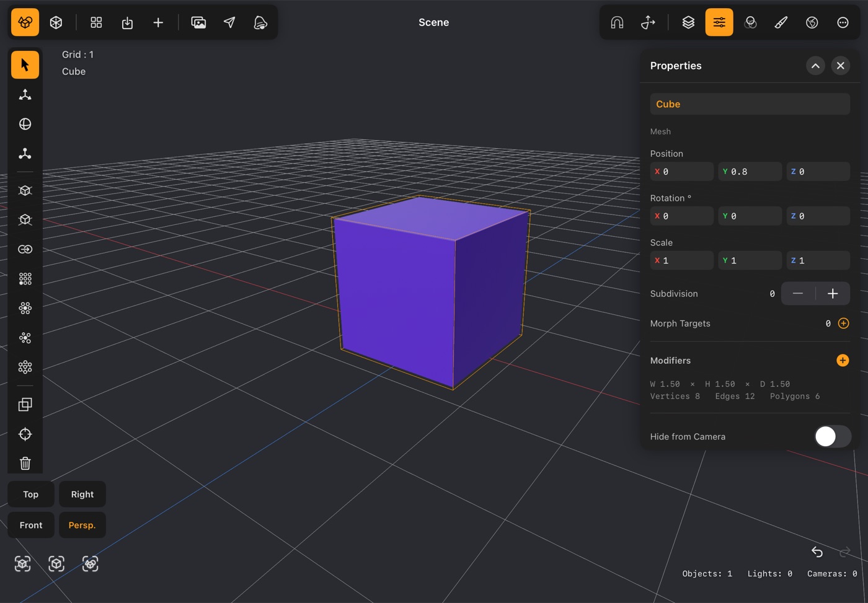Open the grid view icon in top toolbar

click(x=96, y=22)
